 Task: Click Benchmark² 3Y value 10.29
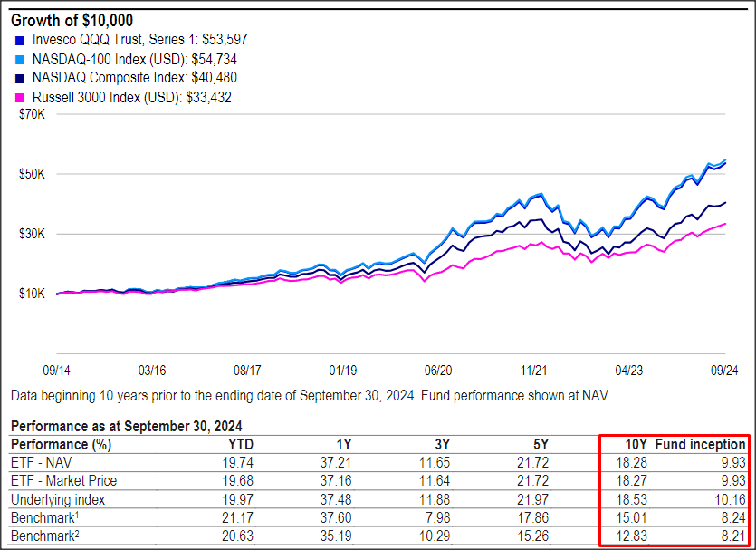[x=435, y=536]
